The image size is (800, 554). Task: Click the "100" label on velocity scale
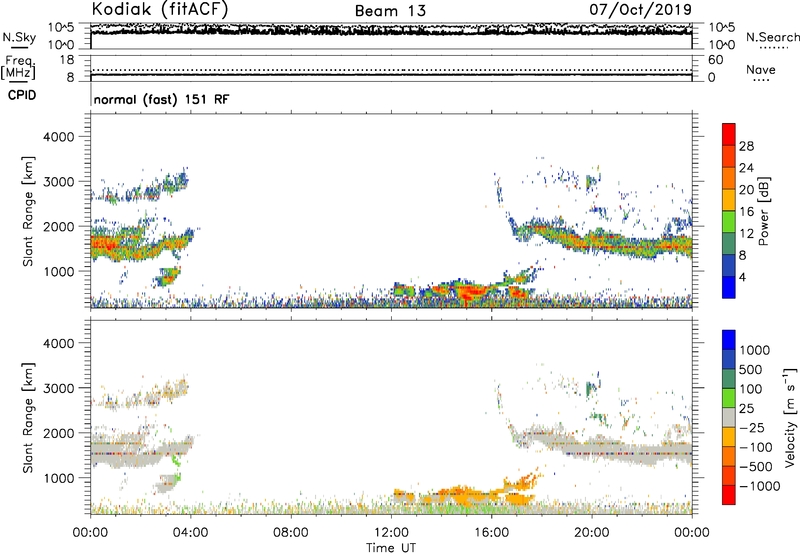(751, 389)
